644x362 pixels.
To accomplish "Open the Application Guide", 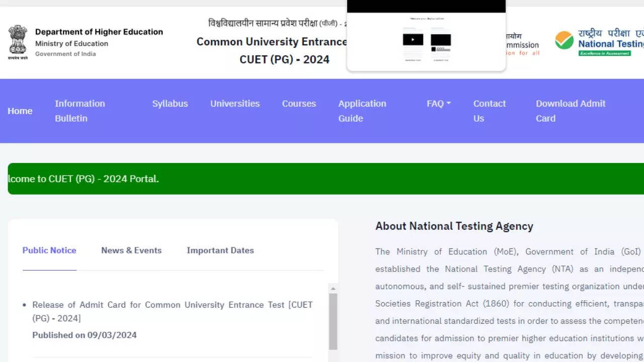I will pyautogui.click(x=363, y=111).
